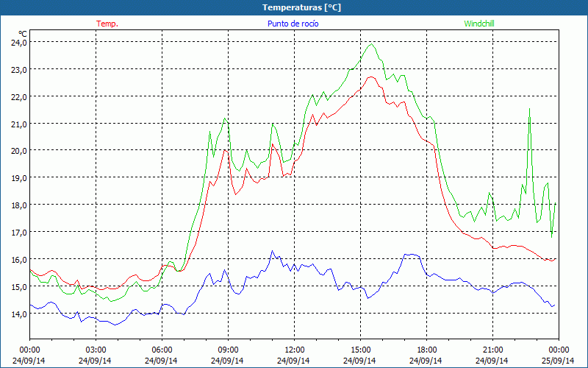Select the blue Punto de rocío legend label

(x=293, y=24)
